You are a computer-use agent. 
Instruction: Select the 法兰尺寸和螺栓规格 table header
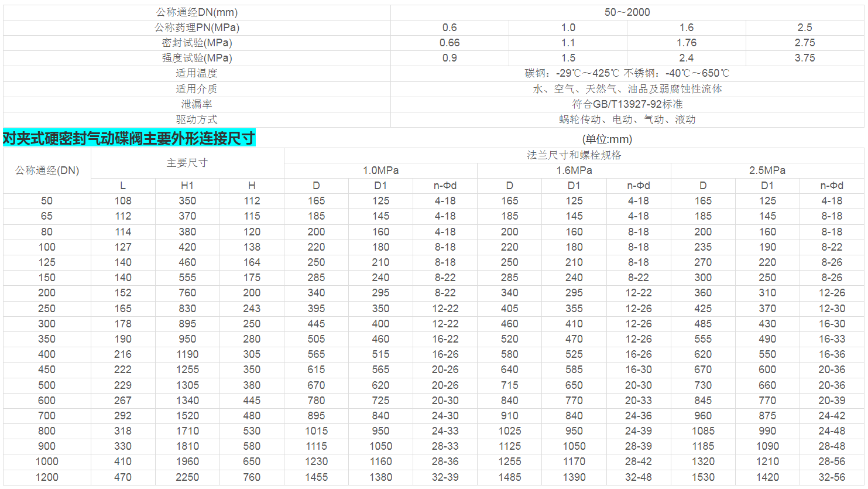[574, 155]
